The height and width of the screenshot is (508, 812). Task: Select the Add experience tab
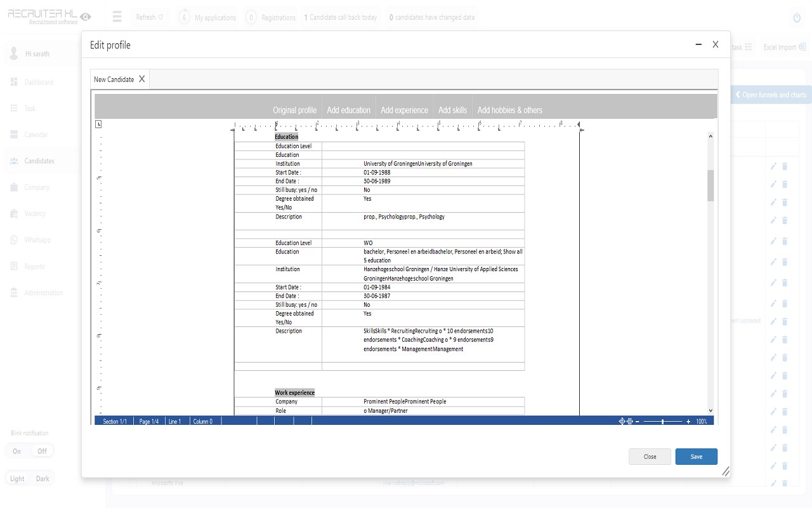(x=404, y=110)
